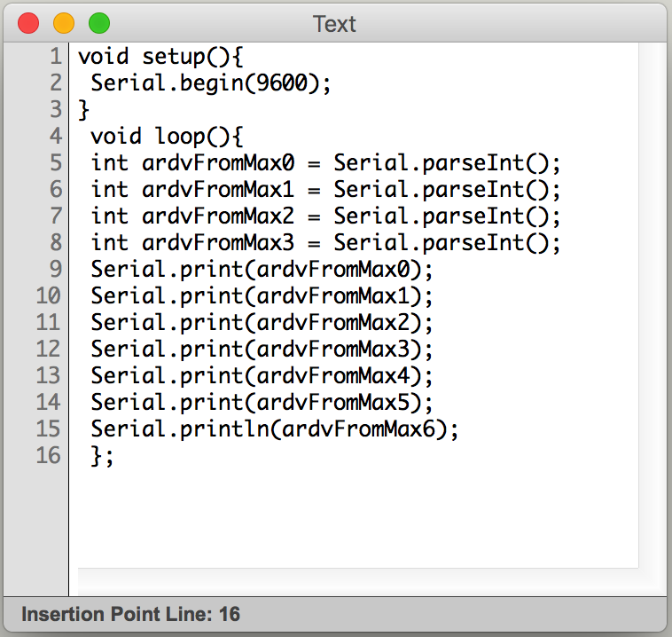Screen dimensions: 672x637
Task: Click empty editor area below the code
Action: click(x=354, y=517)
